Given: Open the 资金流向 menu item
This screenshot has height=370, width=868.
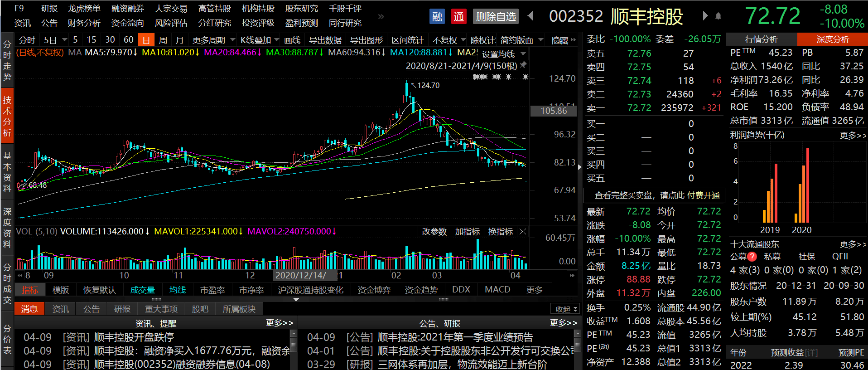Looking at the screenshot, I should coord(128,23).
